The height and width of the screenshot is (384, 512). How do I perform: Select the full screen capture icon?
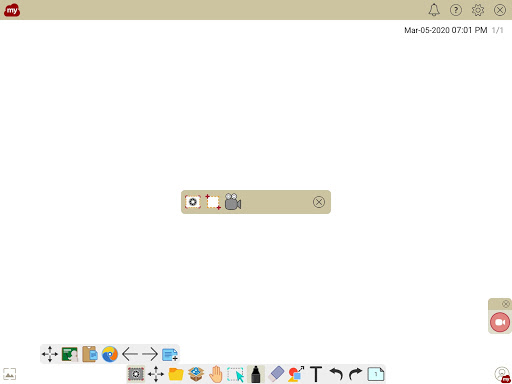click(193, 202)
